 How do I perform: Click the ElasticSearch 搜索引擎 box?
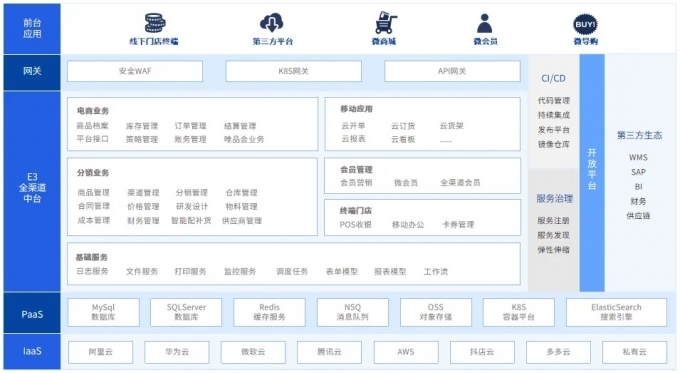click(616, 312)
